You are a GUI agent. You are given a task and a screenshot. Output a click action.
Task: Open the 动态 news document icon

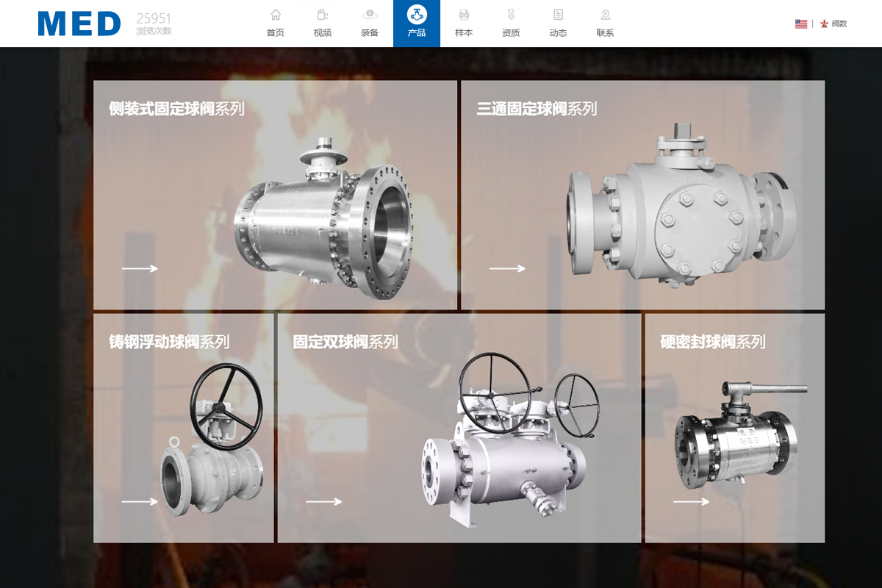coord(558,15)
